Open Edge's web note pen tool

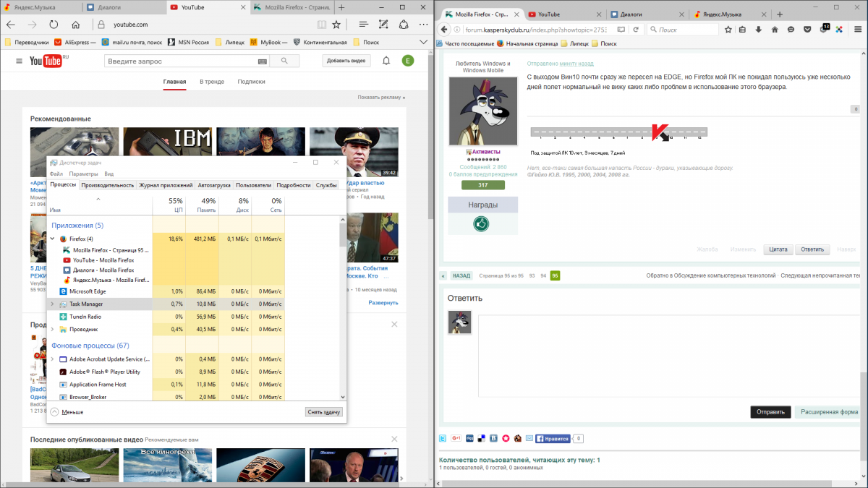(x=384, y=24)
